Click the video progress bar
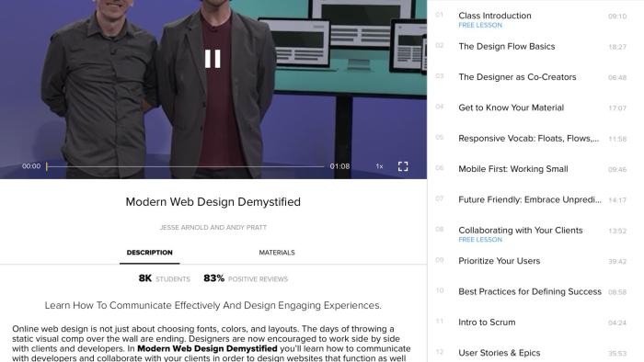Screen dimensions: 644x362 click(185, 166)
